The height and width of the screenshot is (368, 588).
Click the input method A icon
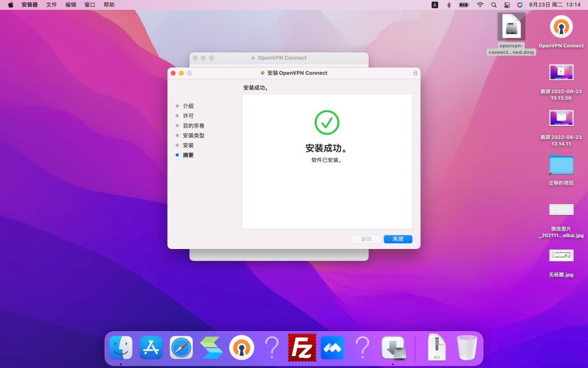click(x=435, y=5)
